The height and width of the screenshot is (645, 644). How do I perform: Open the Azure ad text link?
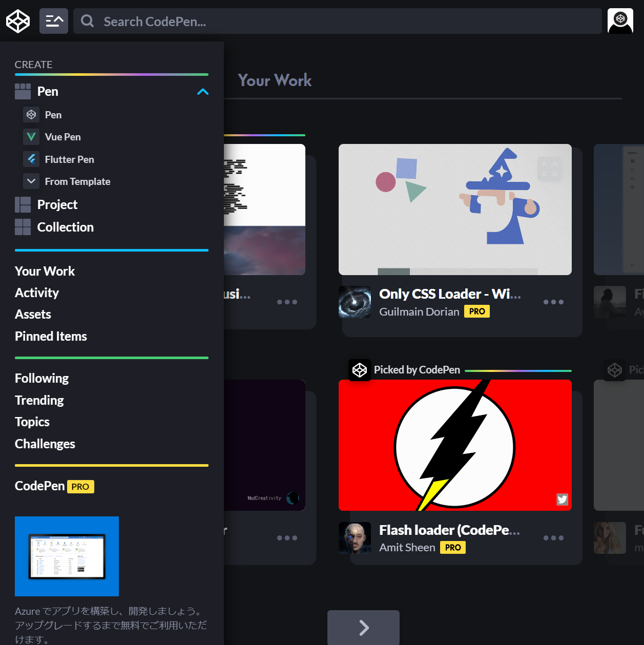(x=111, y=625)
